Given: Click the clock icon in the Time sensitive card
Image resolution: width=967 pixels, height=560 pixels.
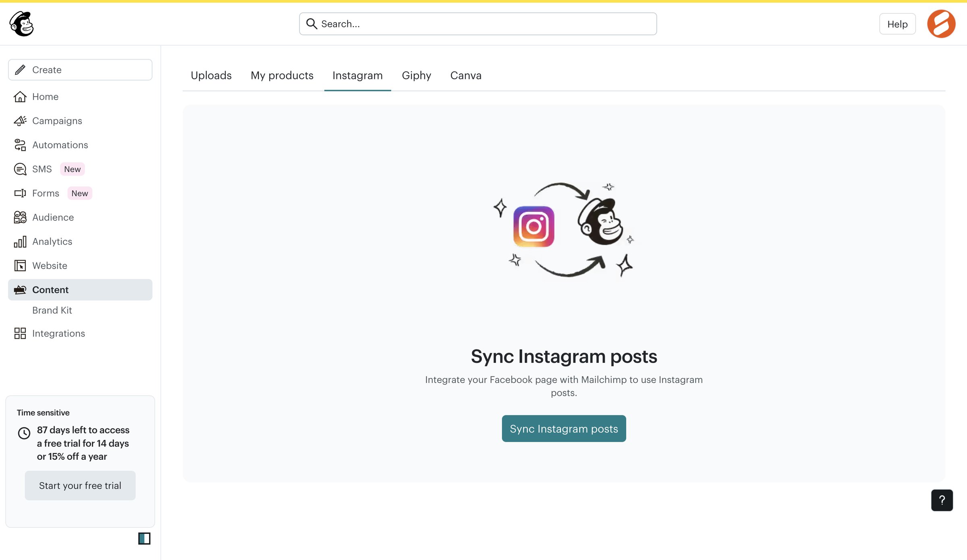Looking at the screenshot, I should (24, 433).
